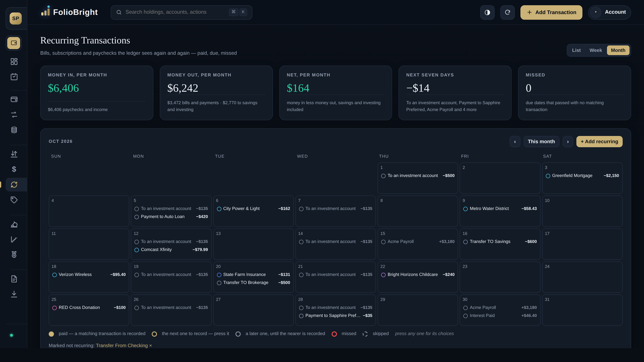Open the dollar sign icon in sidebar
Viewport: 644px width, 362px height.
coord(14,169)
